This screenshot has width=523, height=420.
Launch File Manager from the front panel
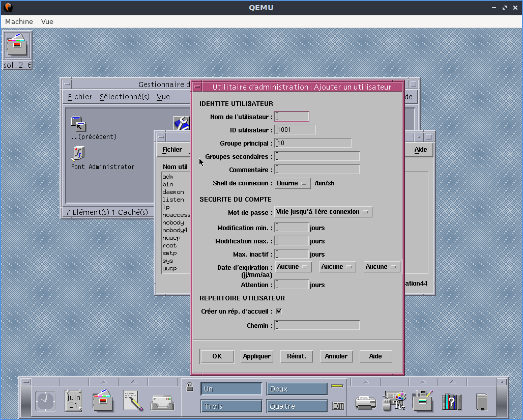(103, 400)
